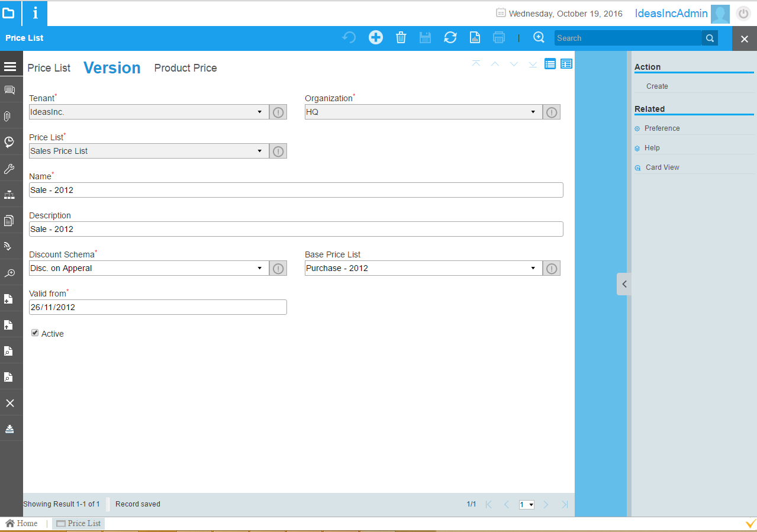The width and height of the screenshot is (757, 532).
Task: Click the copy documents icon in the sidebar
Action: (x=9, y=221)
